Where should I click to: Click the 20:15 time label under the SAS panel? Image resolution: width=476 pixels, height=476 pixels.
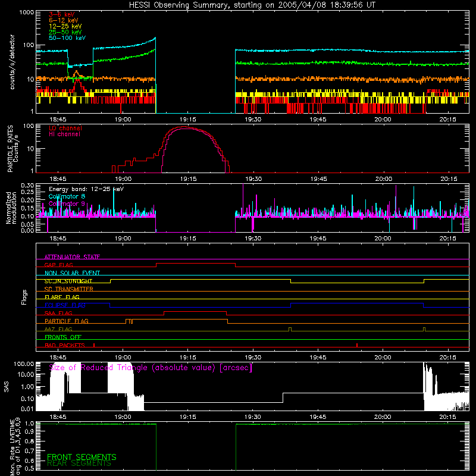click(x=448, y=417)
